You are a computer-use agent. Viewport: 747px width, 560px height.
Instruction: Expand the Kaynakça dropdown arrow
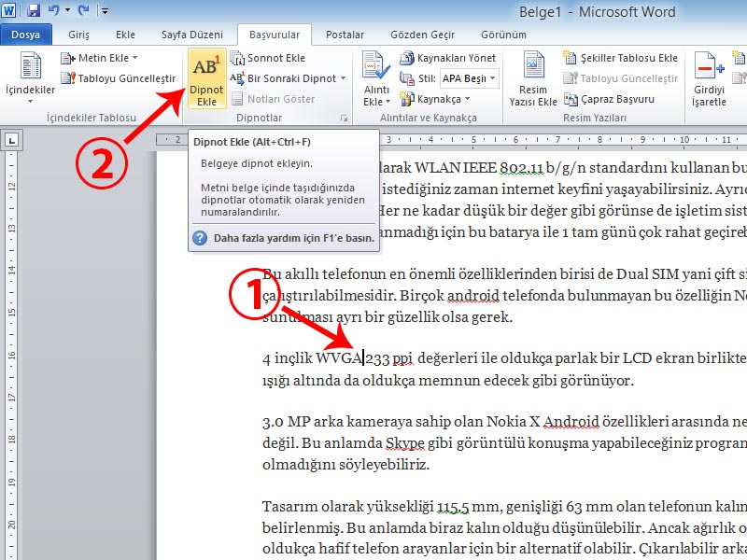468,99
